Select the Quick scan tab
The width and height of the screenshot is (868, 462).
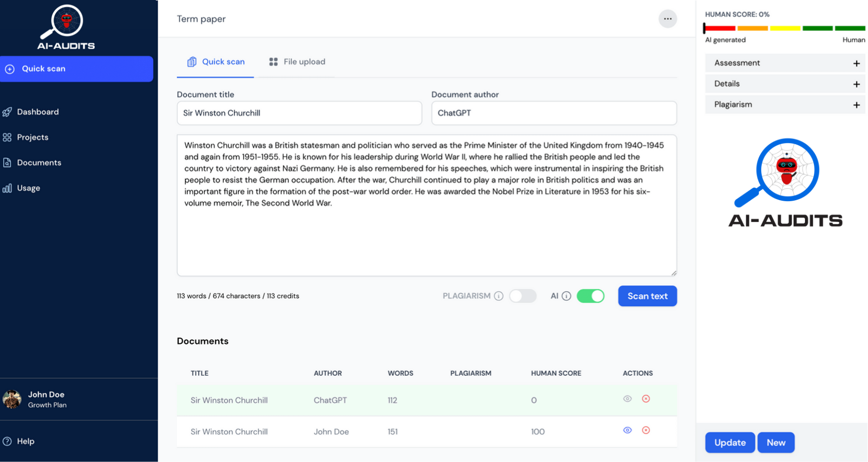click(215, 62)
